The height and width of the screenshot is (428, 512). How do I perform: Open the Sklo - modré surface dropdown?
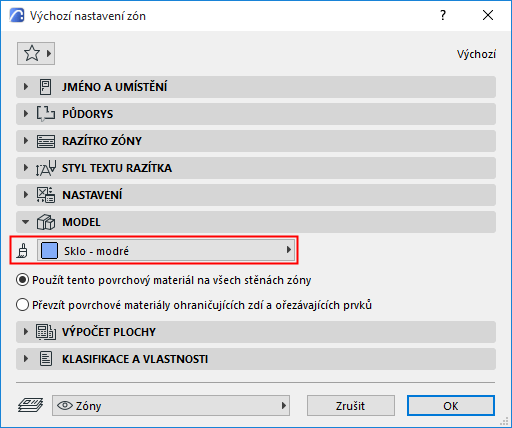(166, 250)
